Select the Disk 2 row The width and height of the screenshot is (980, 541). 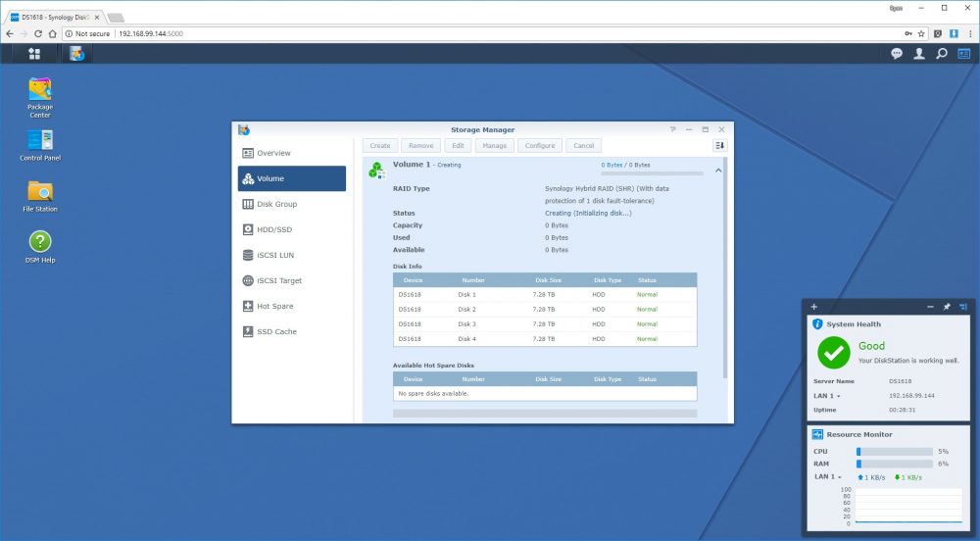pos(545,310)
